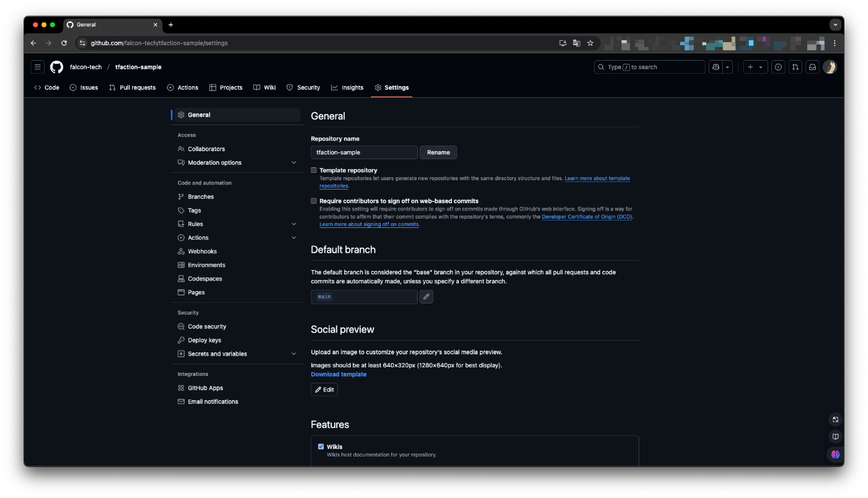868x498 pixels.
Task: Open the create new plus dropdown
Action: tap(756, 67)
